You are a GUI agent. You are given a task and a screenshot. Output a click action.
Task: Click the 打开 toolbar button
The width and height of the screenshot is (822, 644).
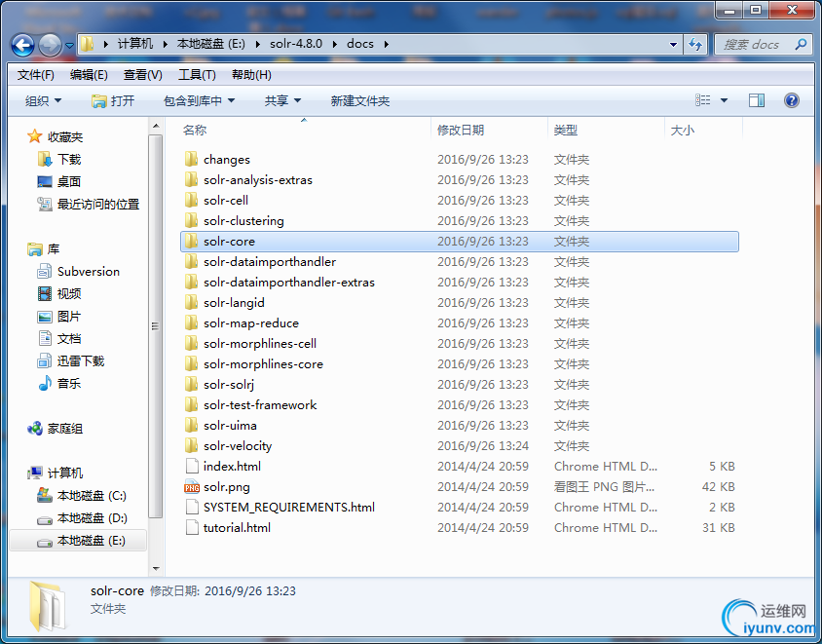coord(113,100)
